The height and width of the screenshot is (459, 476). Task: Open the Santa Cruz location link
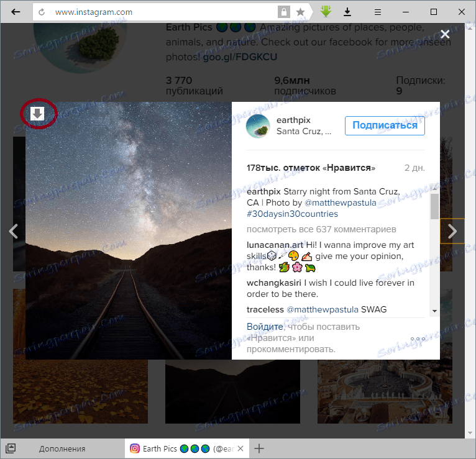click(304, 131)
